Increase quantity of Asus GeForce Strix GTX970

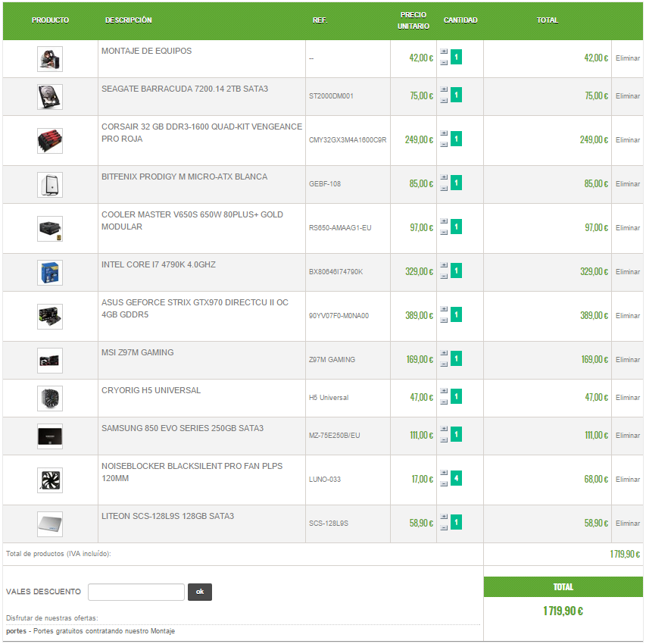pyautogui.click(x=444, y=309)
